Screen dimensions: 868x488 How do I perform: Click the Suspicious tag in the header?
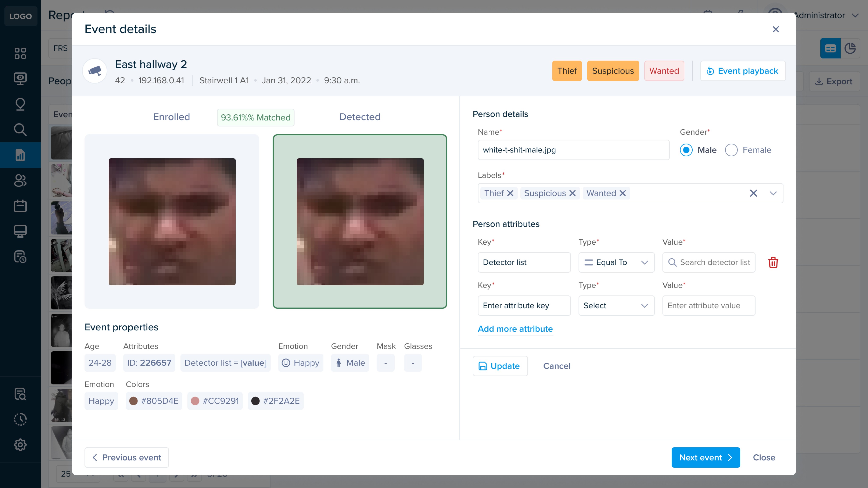tap(613, 71)
